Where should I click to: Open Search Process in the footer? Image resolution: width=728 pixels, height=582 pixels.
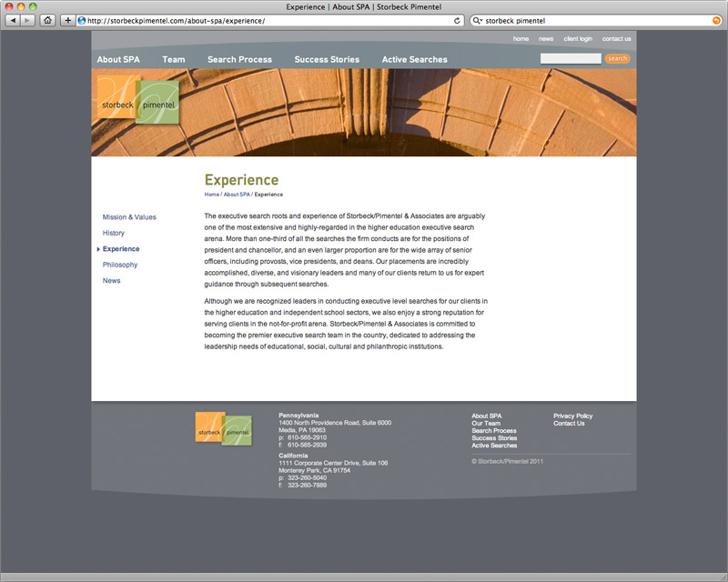(494, 431)
